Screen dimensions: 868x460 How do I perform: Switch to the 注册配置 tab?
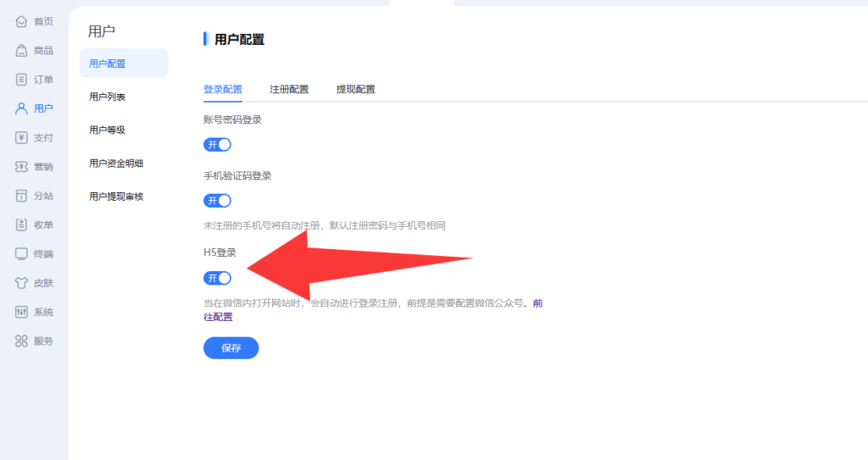coord(289,89)
